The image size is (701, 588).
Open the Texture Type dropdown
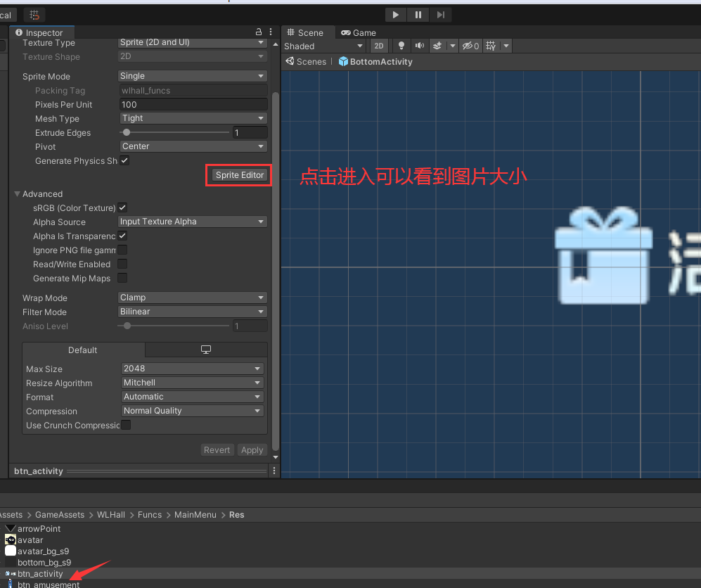(x=193, y=42)
